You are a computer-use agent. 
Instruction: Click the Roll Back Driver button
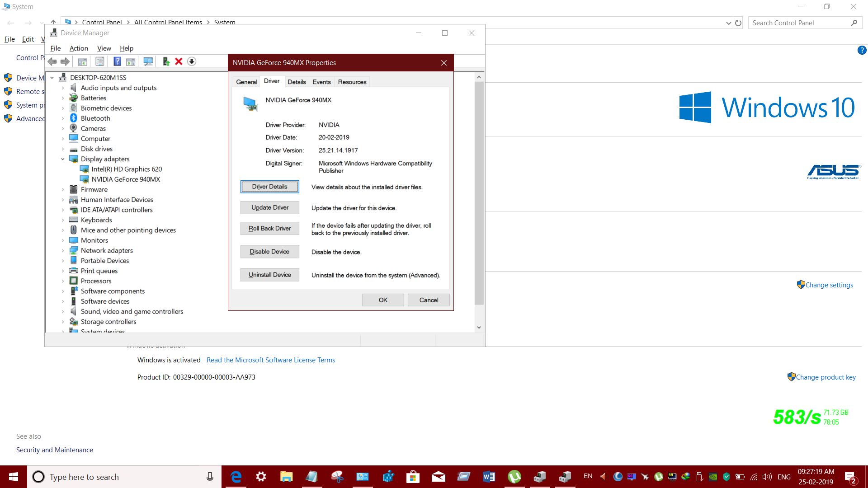point(269,228)
